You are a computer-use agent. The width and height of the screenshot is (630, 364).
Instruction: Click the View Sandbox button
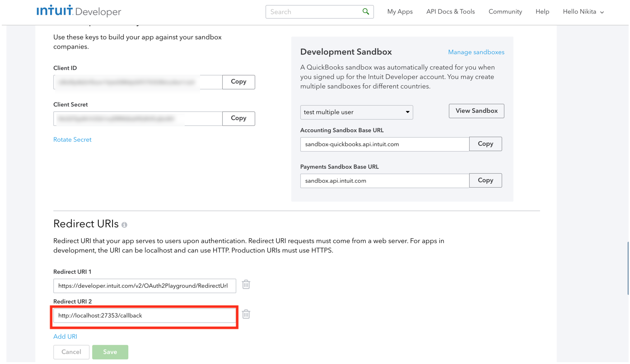476,111
